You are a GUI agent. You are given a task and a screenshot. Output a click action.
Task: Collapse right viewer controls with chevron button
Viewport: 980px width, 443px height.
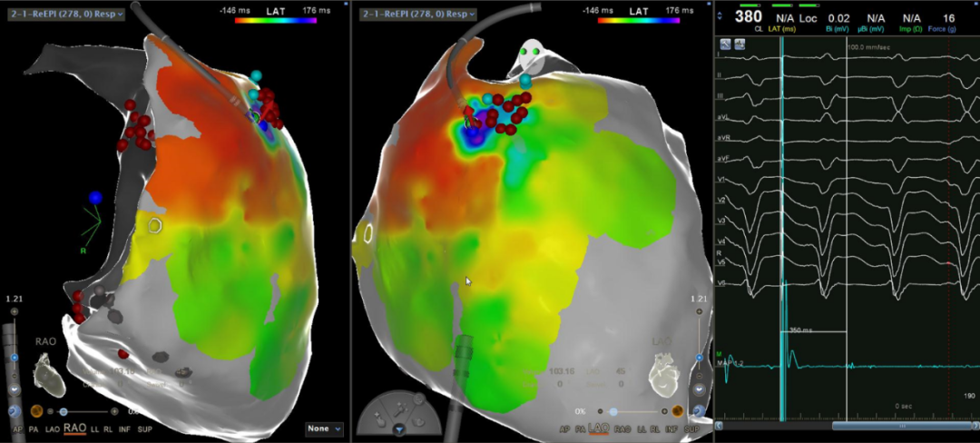click(700, 389)
